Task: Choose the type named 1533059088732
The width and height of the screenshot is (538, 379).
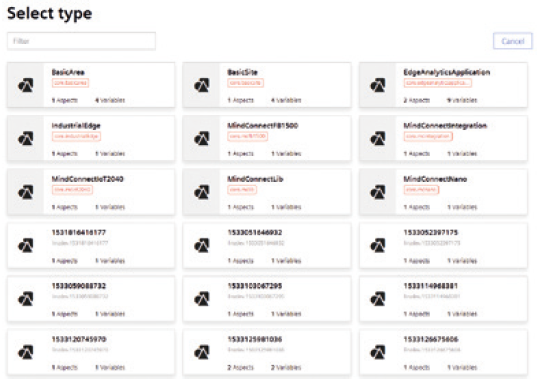Action: [x=79, y=286]
